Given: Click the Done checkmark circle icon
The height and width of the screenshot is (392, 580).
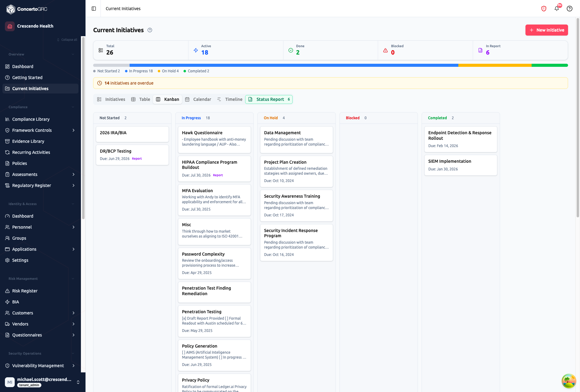Looking at the screenshot, I should [x=291, y=50].
